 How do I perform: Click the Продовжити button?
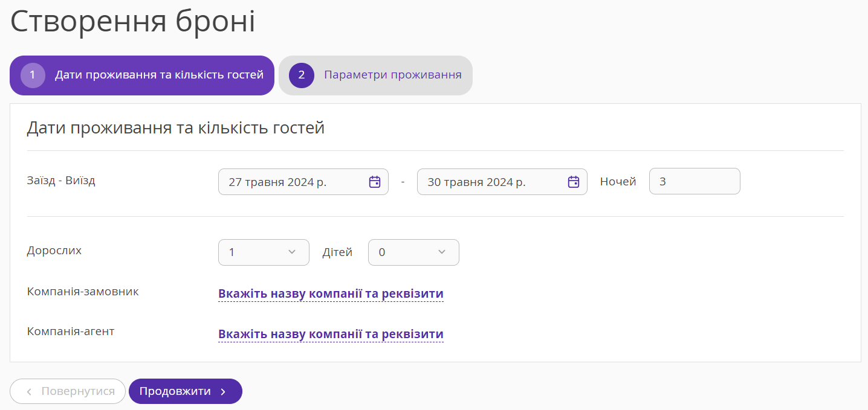point(186,391)
